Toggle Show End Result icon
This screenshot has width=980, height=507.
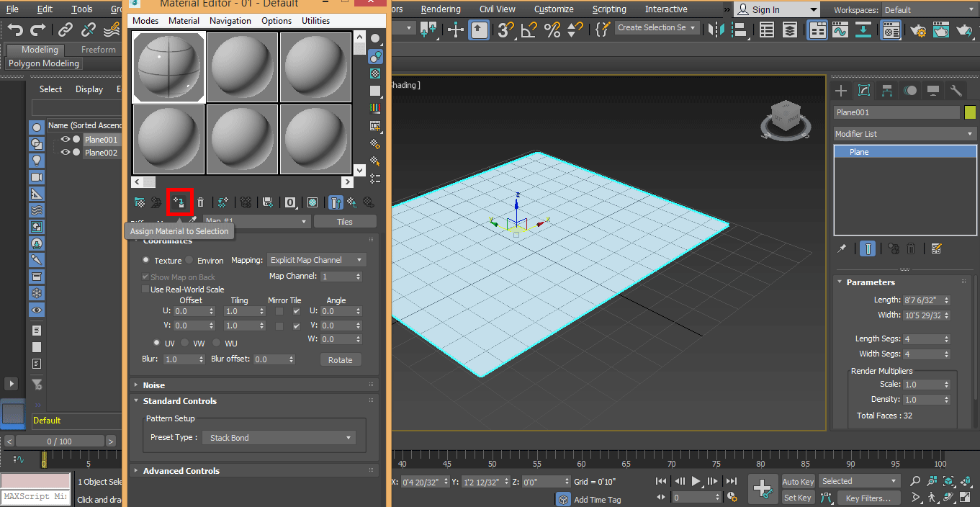point(336,202)
